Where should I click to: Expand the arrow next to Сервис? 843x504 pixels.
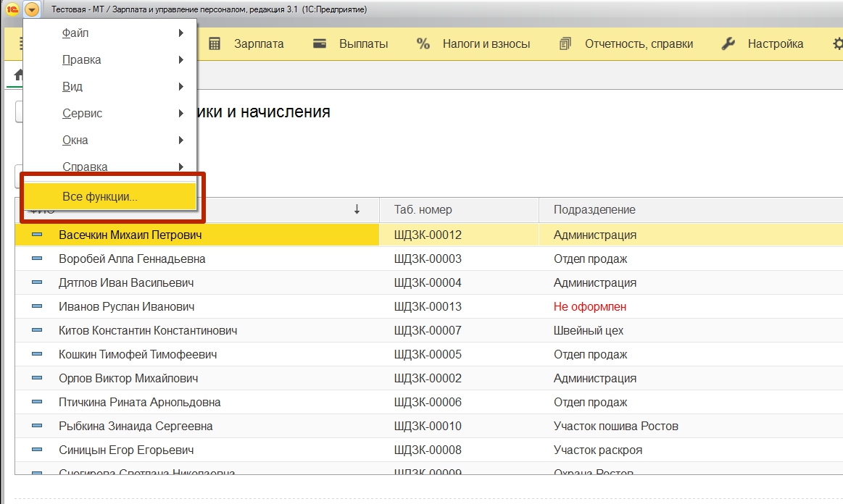coord(181,114)
